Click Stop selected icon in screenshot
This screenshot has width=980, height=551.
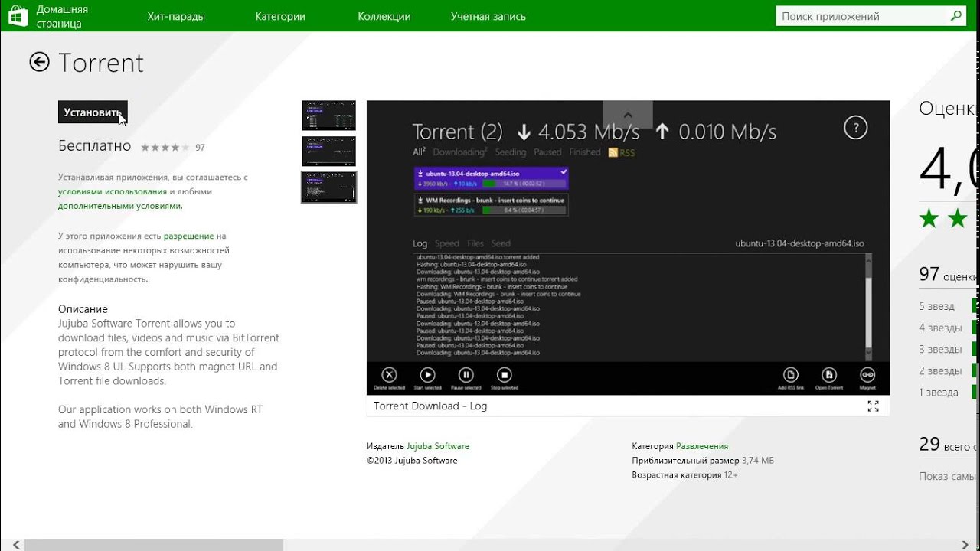(x=504, y=375)
